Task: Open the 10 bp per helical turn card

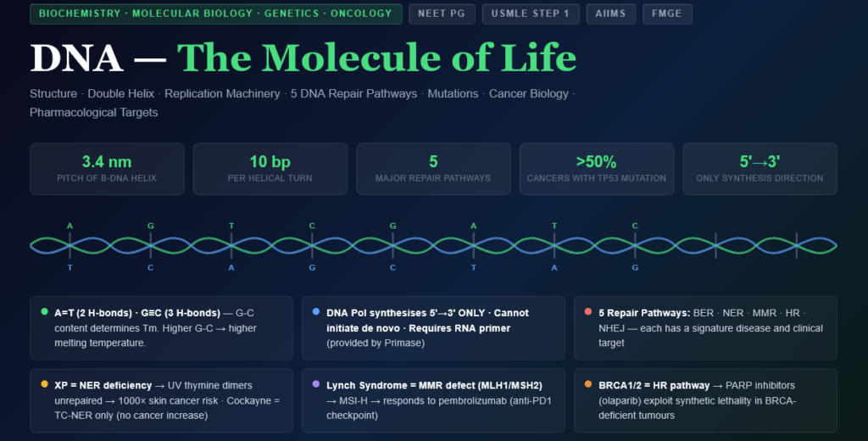Action: click(x=270, y=169)
